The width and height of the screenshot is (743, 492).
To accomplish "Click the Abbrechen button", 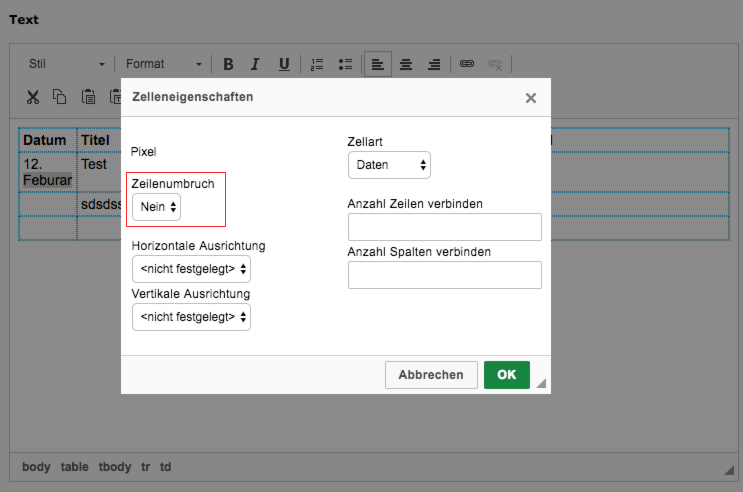I will pyautogui.click(x=431, y=375).
